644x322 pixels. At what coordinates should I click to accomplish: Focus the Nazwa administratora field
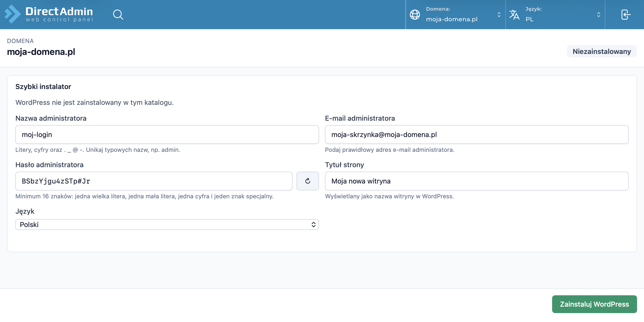click(x=167, y=135)
